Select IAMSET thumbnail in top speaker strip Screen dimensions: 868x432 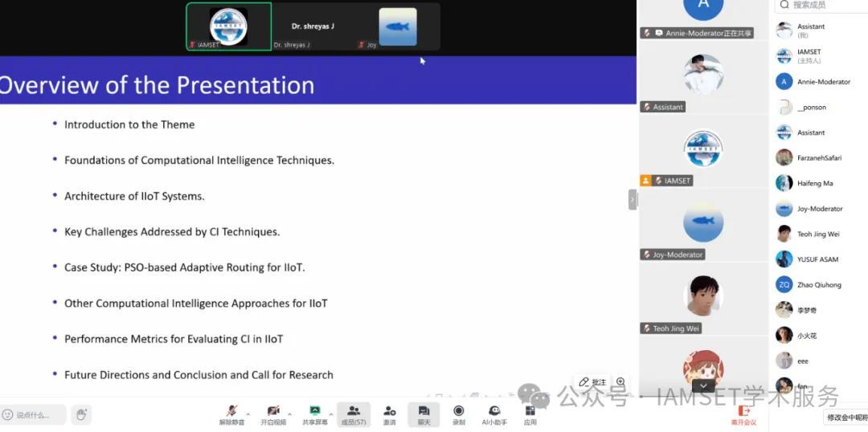point(228,26)
